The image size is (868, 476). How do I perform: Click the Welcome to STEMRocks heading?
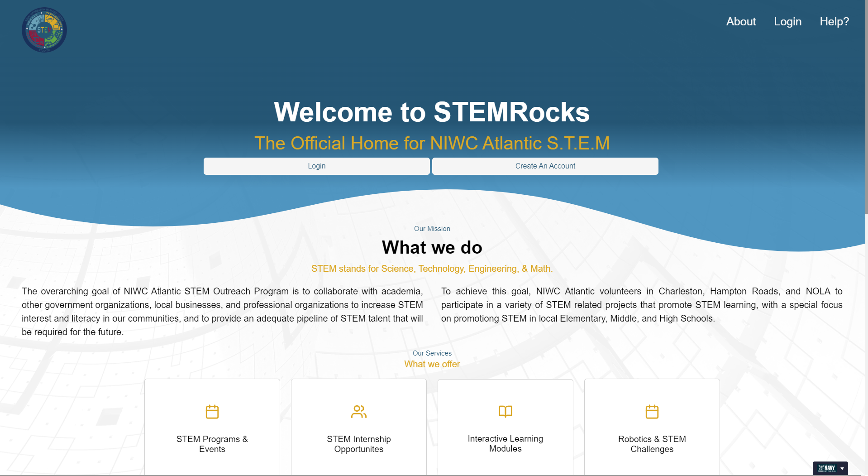(432, 112)
